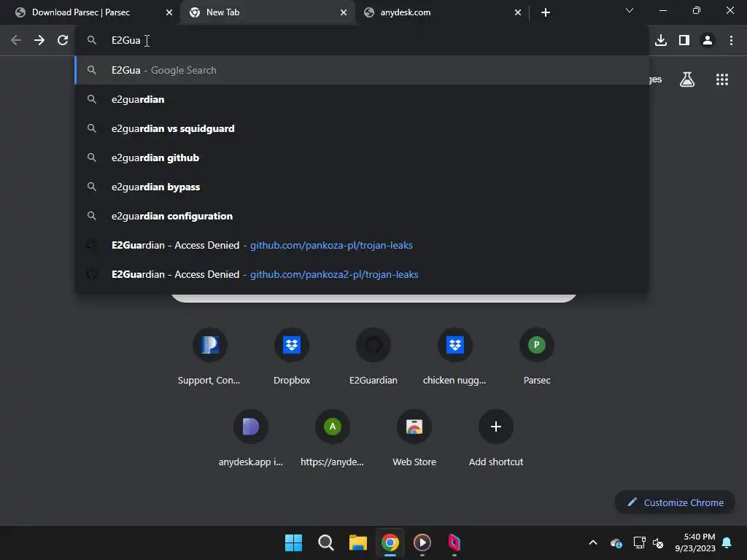Click the muted volume tray icon
The height and width of the screenshot is (560, 747).
pyautogui.click(x=658, y=542)
